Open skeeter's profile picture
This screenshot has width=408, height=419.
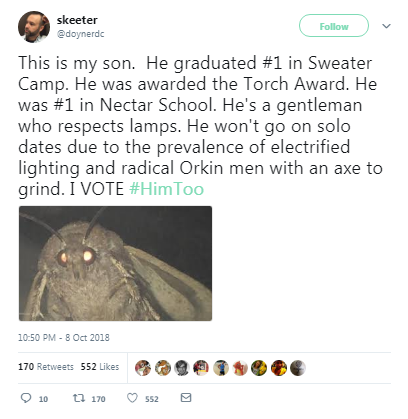(34, 27)
